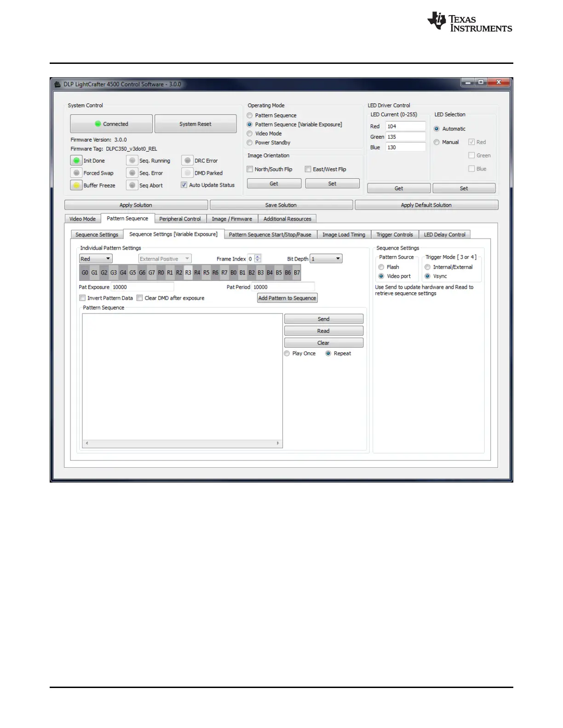Clear the pattern sequence
Screen dimensions: 563x728
[x=324, y=343]
